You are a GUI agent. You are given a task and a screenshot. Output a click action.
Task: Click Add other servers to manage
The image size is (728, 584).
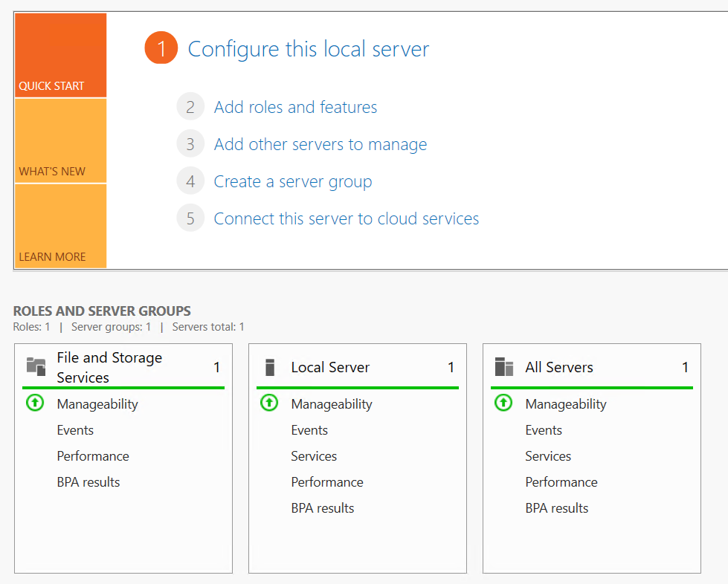[320, 145]
